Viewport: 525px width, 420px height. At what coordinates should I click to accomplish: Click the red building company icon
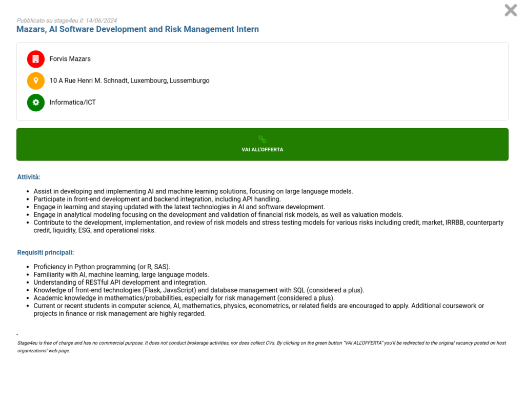click(x=36, y=59)
